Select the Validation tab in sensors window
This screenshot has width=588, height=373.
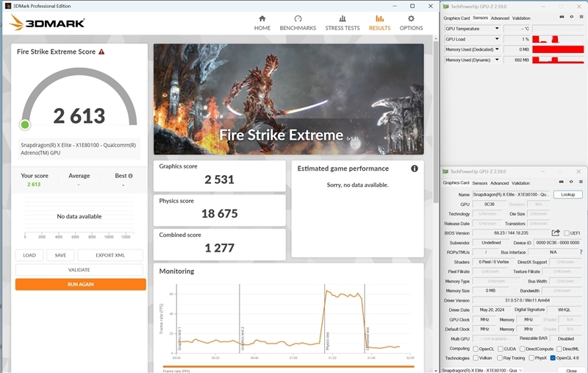521,18
